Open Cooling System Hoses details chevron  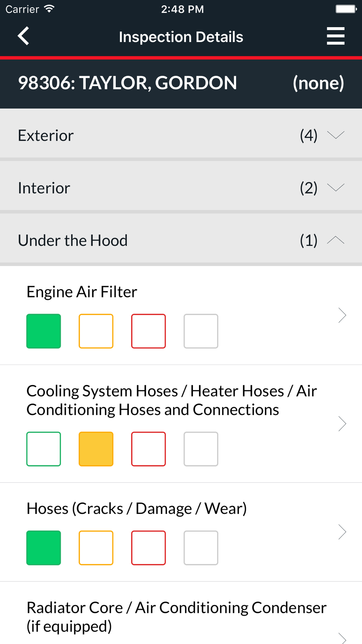(x=342, y=424)
